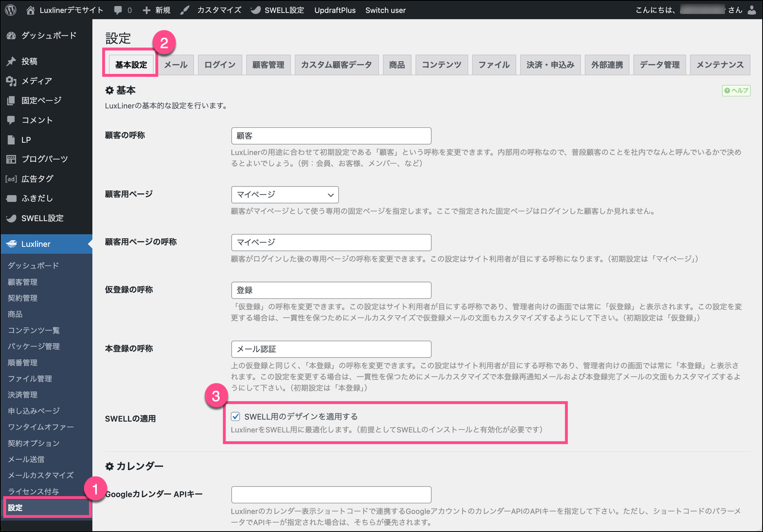Screen dimensions: 763x532
Task: Switch to the メール tab
Action: click(176, 65)
